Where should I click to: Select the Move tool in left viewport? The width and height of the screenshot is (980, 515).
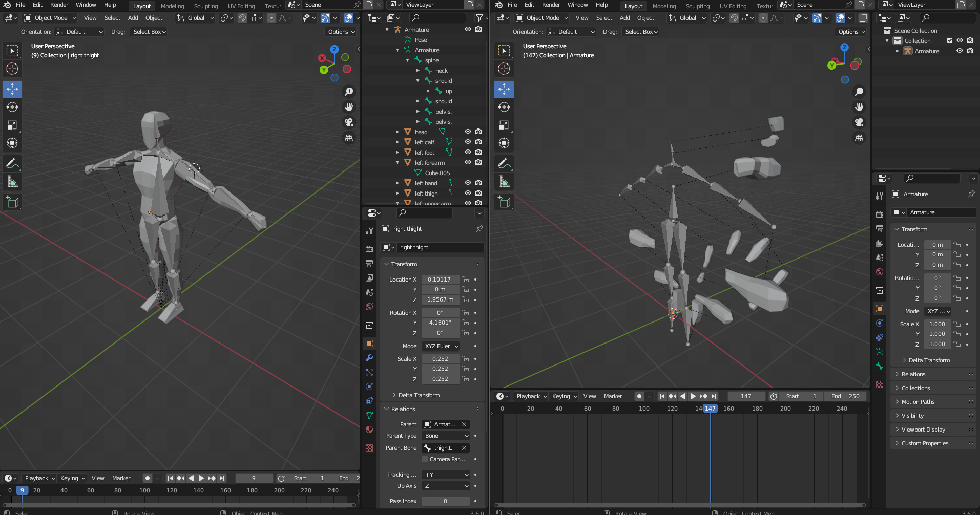click(x=12, y=89)
